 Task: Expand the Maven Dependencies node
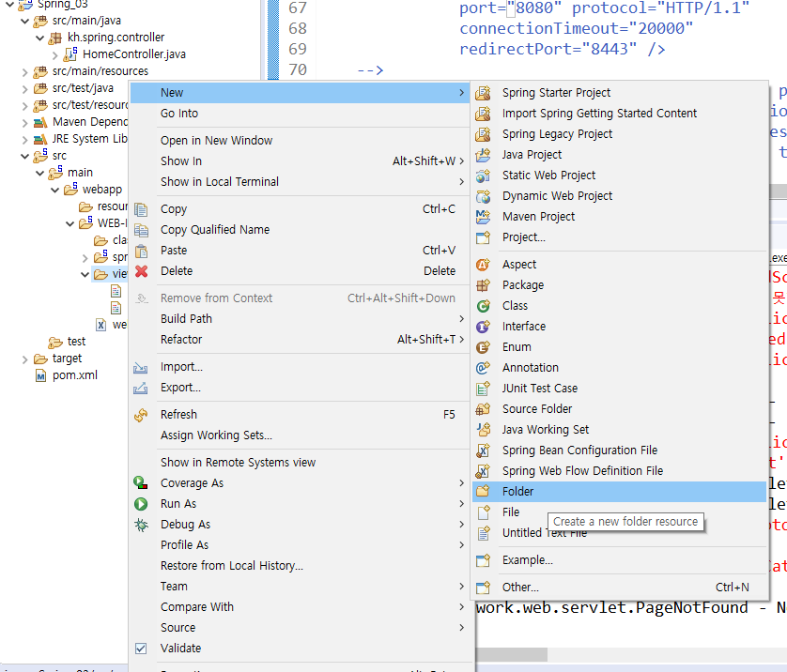click(24, 123)
